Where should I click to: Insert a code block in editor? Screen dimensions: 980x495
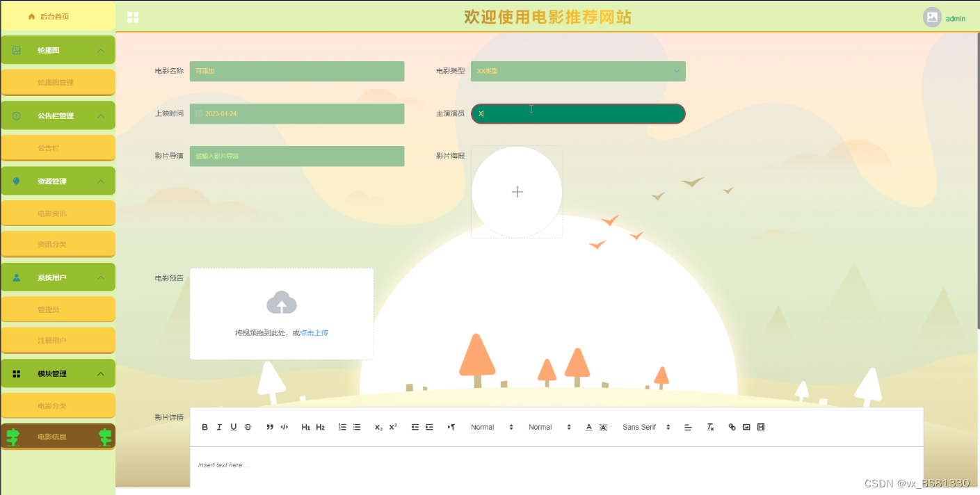[284, 427]
